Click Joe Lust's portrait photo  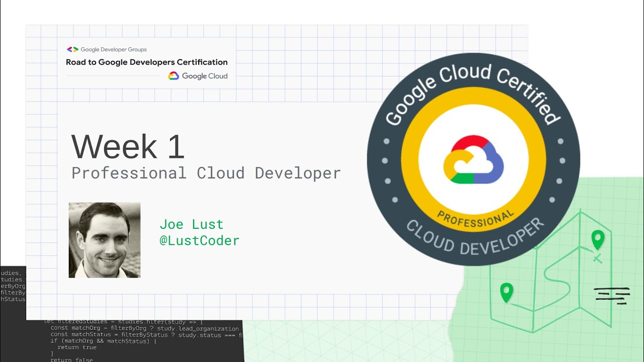(105, 240)
